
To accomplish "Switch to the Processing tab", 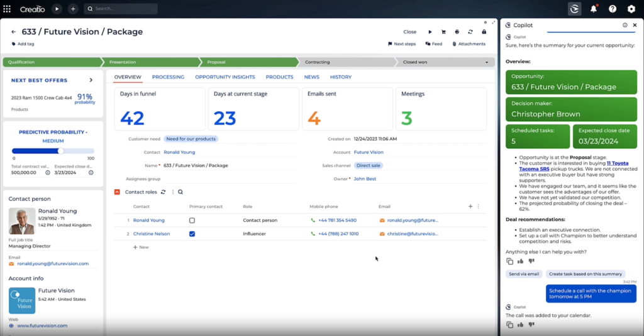I will coord(168,77).
